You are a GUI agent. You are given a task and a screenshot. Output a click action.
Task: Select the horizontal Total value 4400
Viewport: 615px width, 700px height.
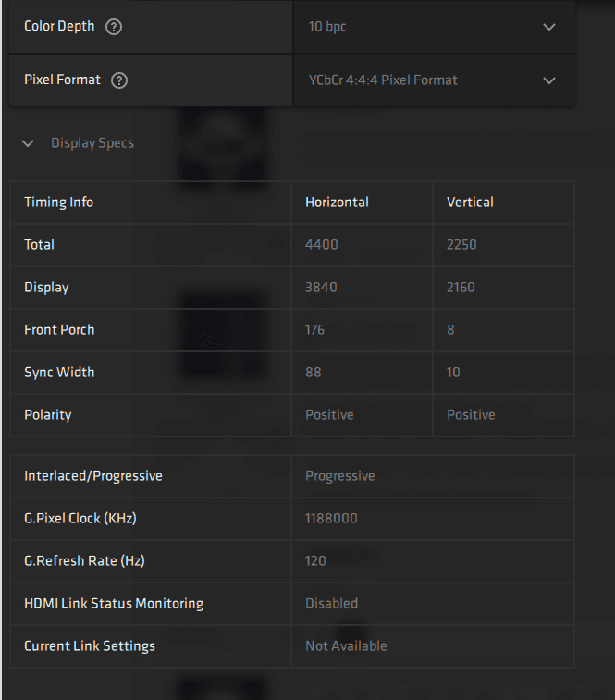coord(322,245)
